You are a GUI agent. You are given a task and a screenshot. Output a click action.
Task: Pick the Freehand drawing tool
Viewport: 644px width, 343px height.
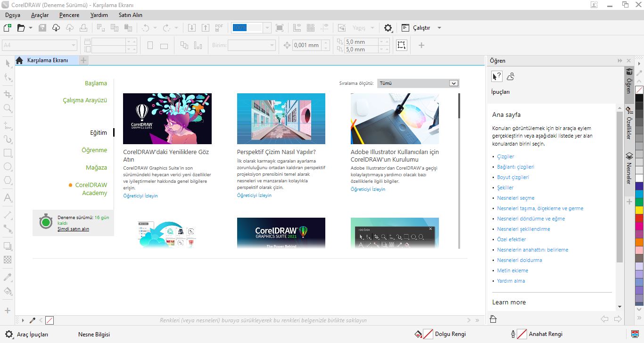[8, 125]
